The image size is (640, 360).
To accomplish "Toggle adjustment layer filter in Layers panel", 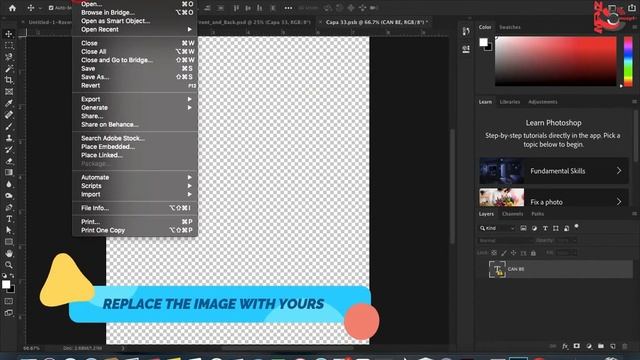I will click(x=534, y=228).
